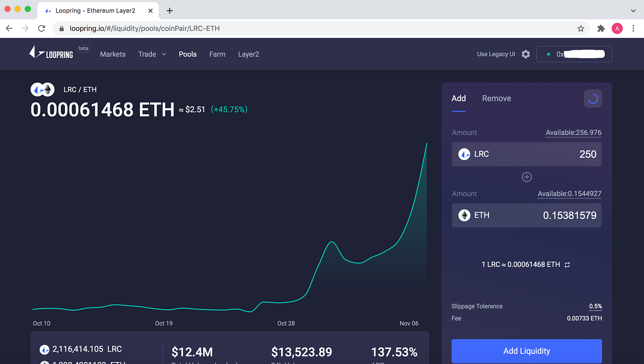The width and height of the screenshot is (644, 364).
Task: Click the refresh spinner icon in Add panel
Action: (592, 98)
